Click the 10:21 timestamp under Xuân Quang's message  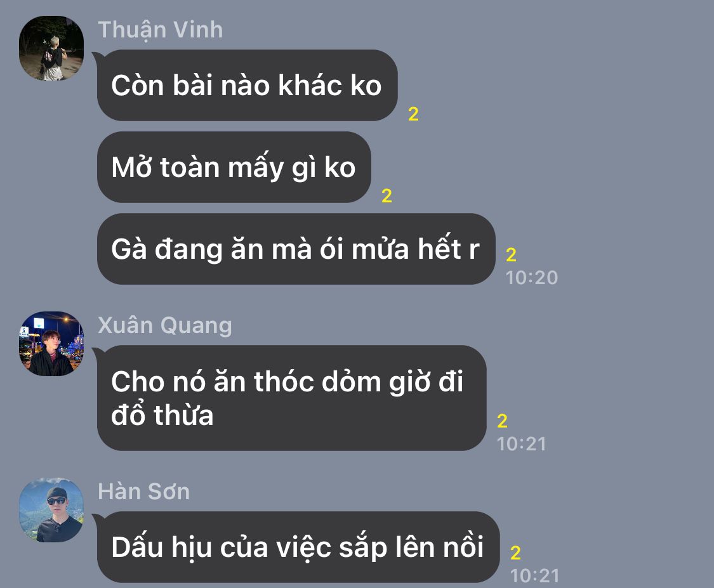click(522, 444)
